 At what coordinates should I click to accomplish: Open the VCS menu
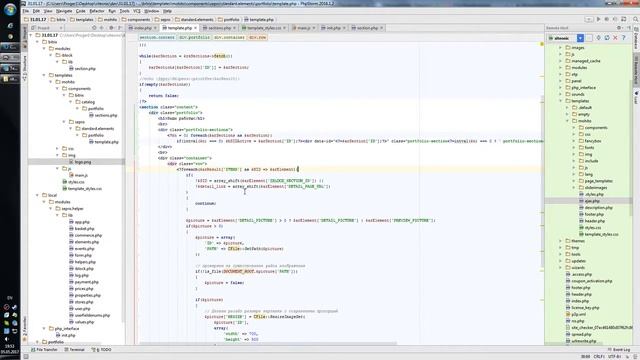[x=137, y=11]
